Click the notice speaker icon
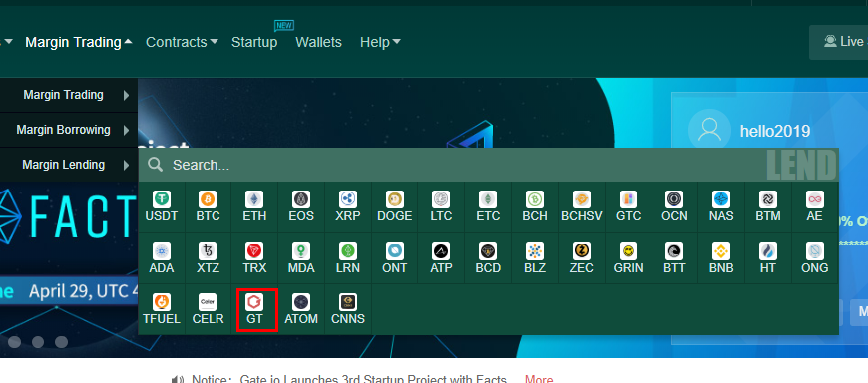 tap(178, 379)
